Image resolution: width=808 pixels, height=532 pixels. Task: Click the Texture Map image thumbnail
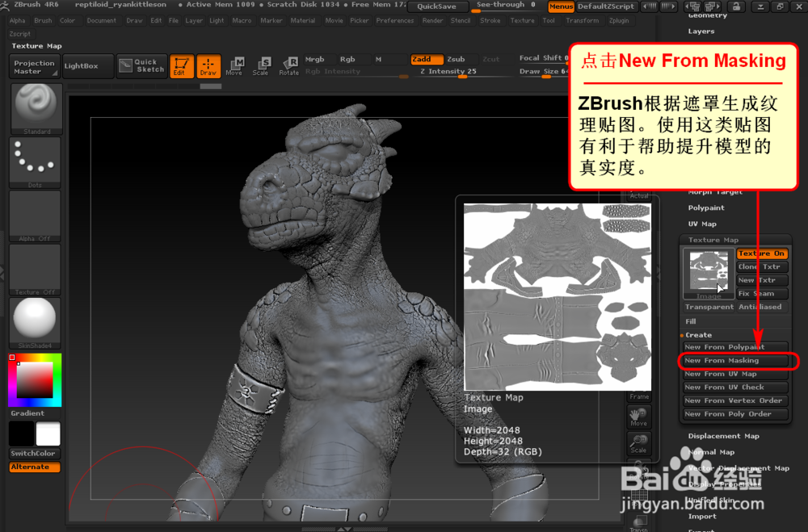point(709,274)
